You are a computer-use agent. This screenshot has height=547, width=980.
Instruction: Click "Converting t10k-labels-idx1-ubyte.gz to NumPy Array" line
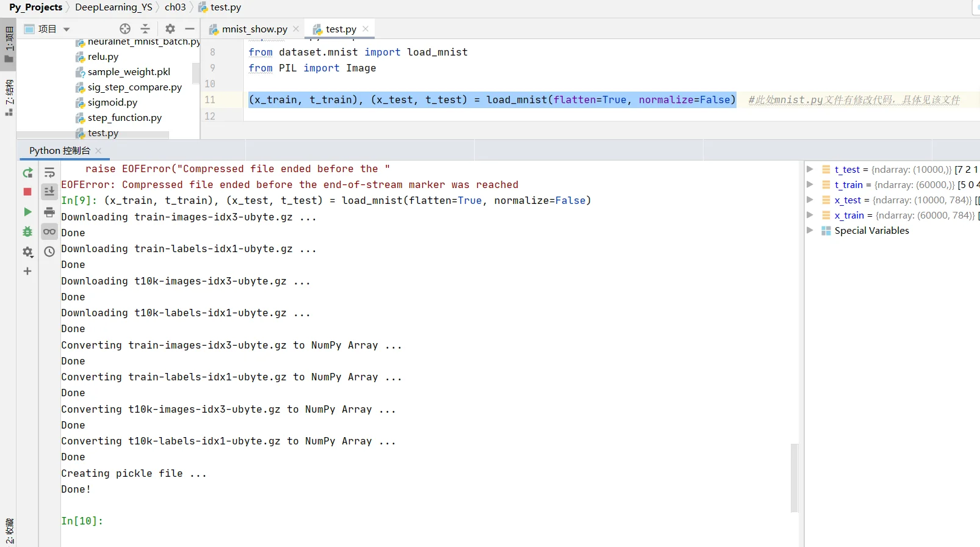click(228, 441)
